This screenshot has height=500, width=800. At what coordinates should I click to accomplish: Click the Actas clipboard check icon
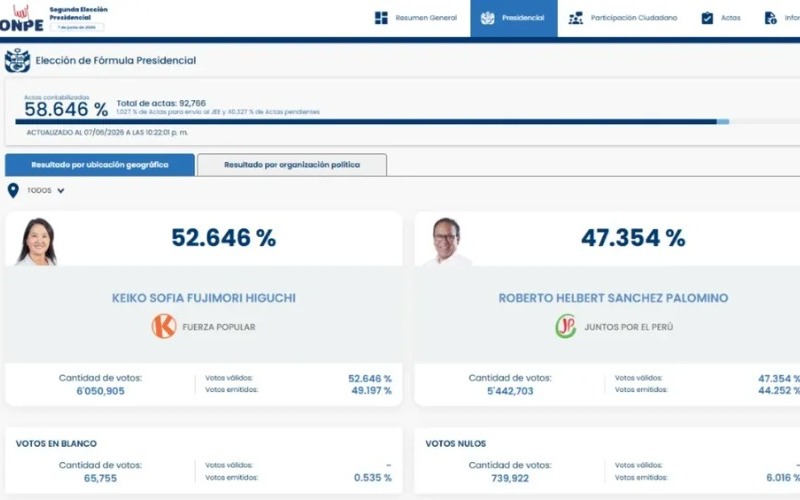(707, 18)
